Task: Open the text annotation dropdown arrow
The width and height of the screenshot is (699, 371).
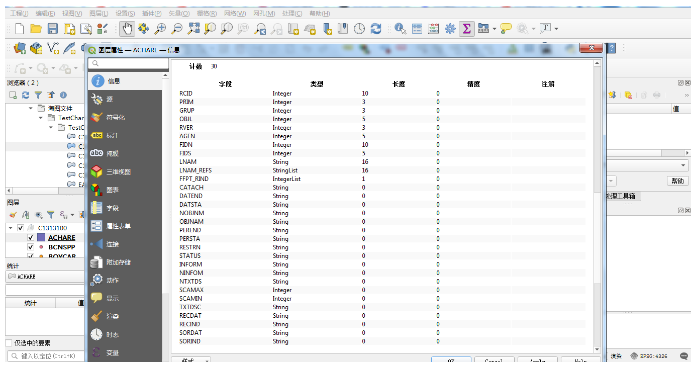Action: pyautogui.click(x=556, y=29)
